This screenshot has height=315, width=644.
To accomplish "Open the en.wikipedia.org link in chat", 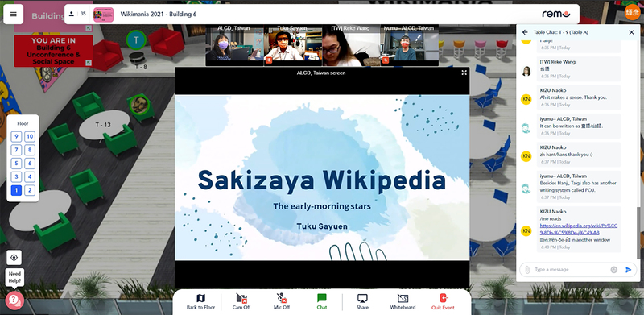I will coord(578,229).
